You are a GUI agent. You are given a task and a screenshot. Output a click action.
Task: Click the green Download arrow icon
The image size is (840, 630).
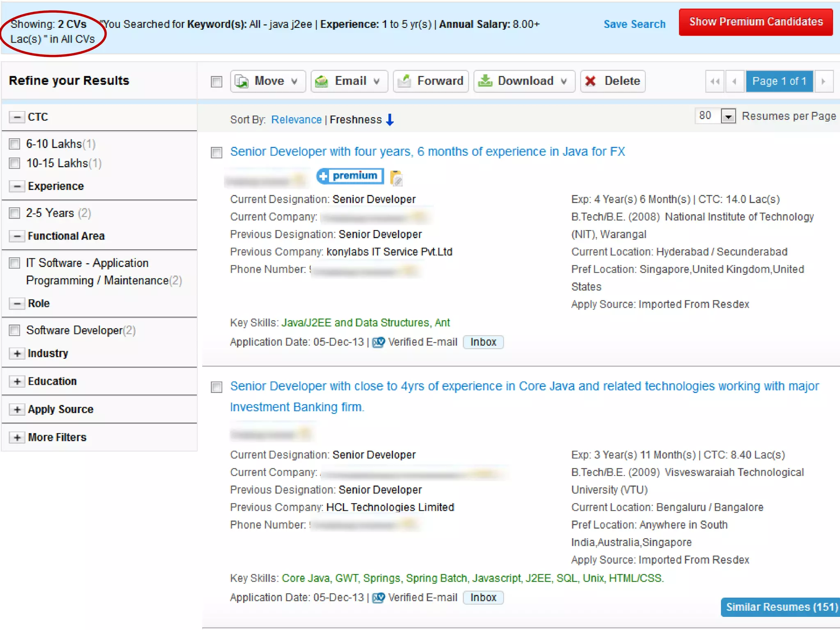tap(485, 81)
